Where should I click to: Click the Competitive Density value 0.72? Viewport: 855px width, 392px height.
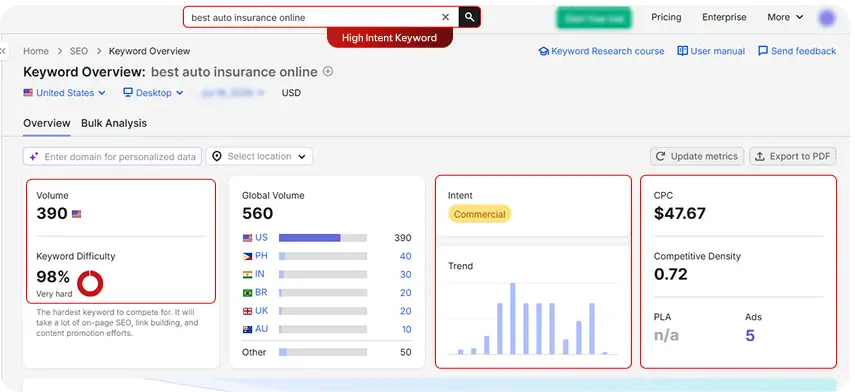tap(671, 274)
